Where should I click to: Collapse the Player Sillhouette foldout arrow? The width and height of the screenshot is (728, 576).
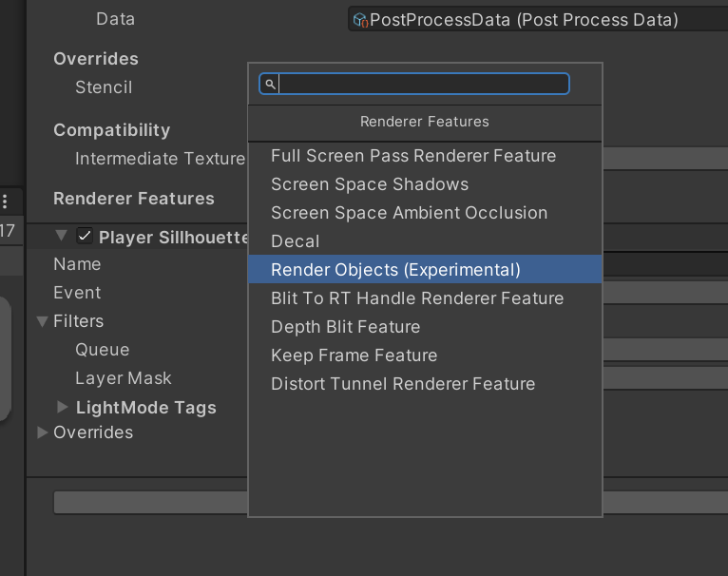coord(62,236)
